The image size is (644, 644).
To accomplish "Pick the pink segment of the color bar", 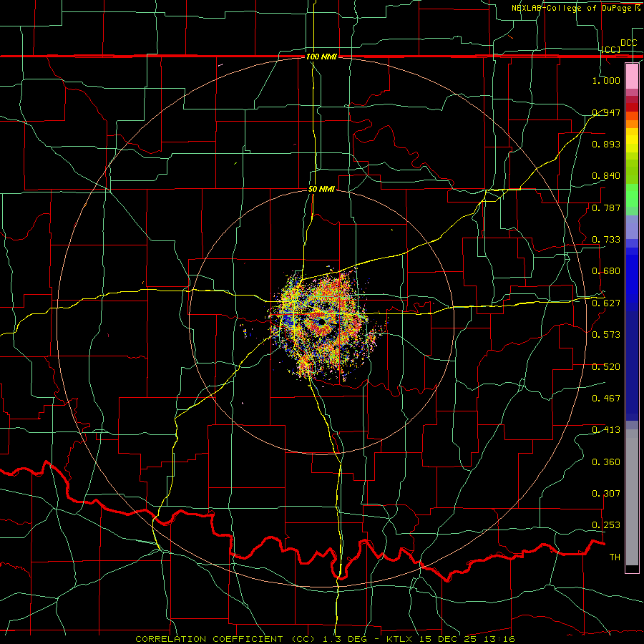I will coord(632,76).
